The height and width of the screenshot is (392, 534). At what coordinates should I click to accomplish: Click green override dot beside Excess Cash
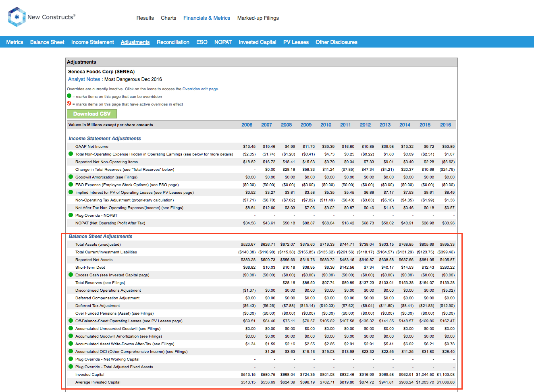pos(71,275)
